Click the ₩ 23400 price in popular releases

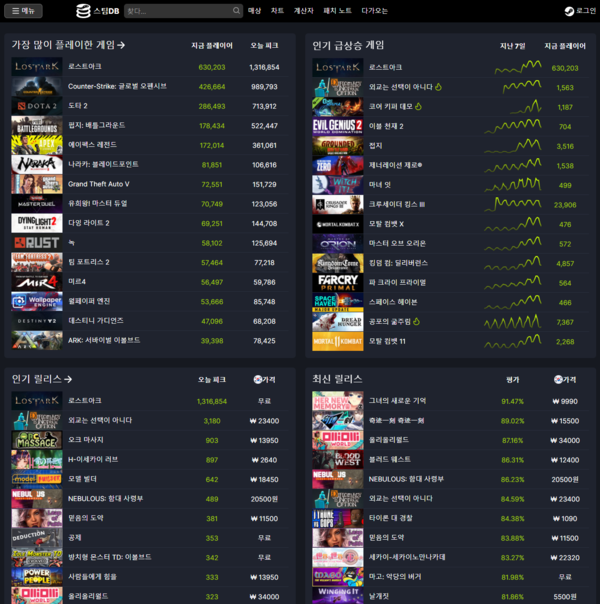264,421
